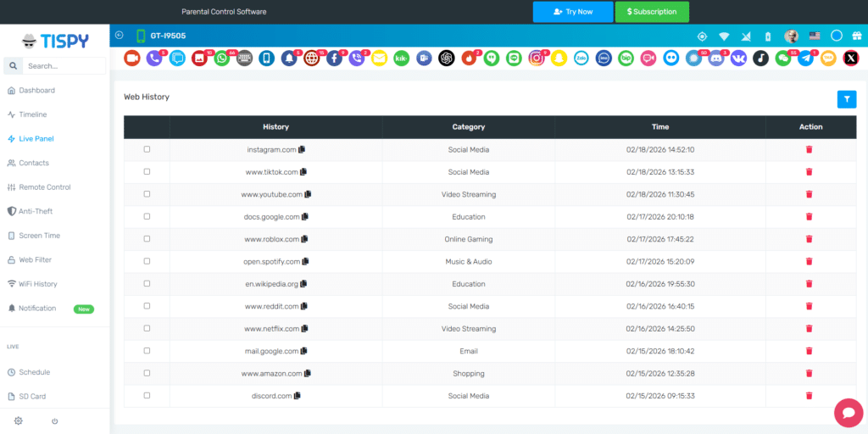
Task: Open the Zalo icon
Action: [x=581, y=58]
